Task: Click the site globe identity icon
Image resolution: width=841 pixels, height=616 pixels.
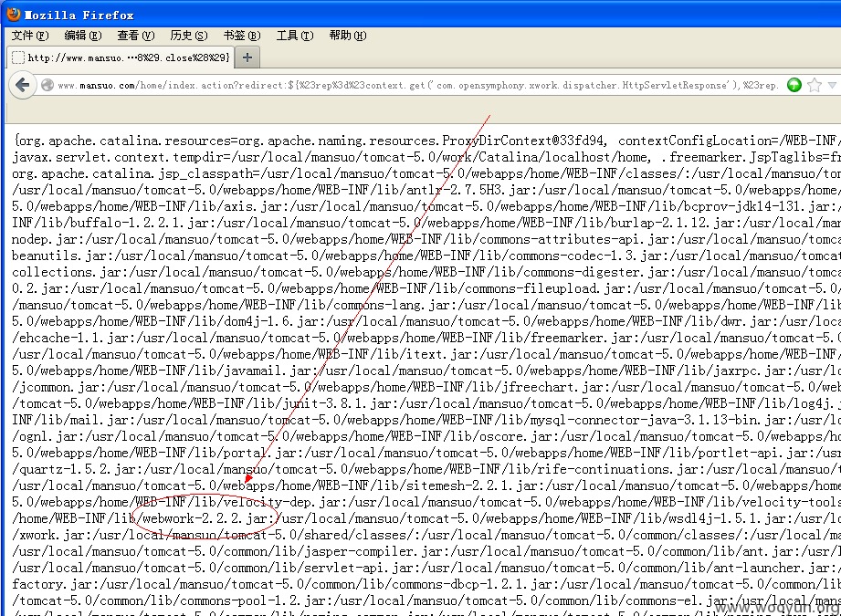Action: [47, 85]
